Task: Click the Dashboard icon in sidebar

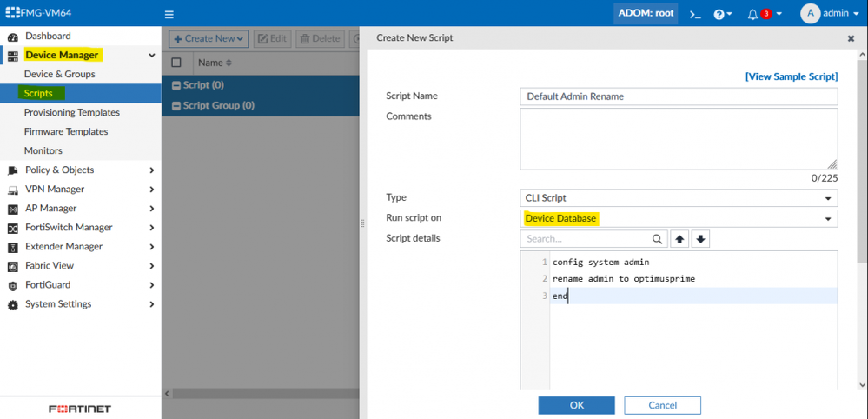Action: pyautogui.click(x=13, y=37)
